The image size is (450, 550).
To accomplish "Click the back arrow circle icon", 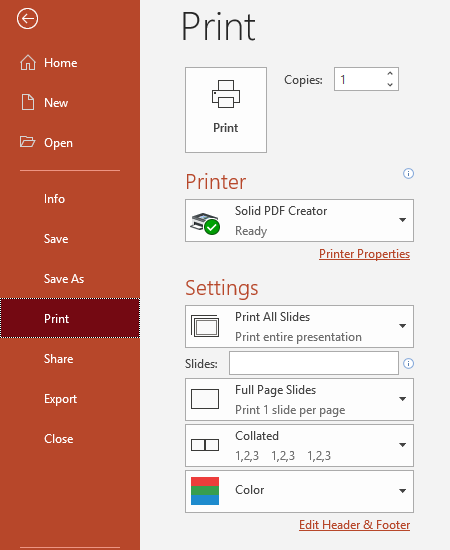I will 27,19.
